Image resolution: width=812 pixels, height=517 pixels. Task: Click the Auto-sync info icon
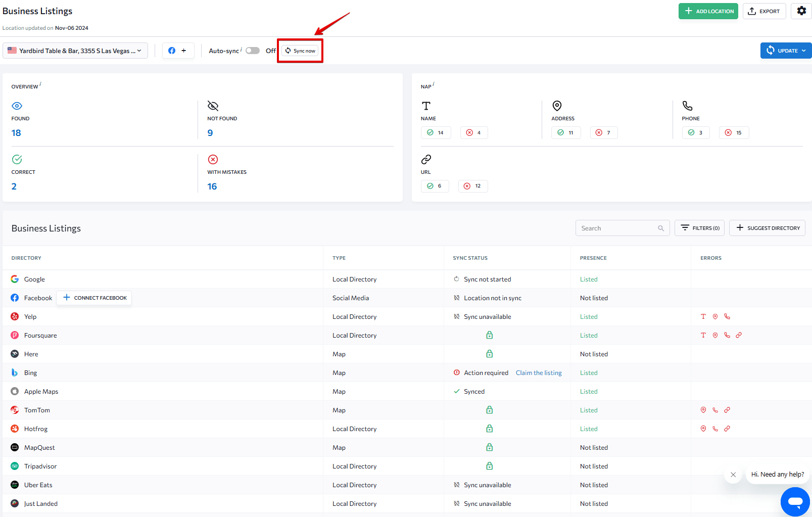241,49
